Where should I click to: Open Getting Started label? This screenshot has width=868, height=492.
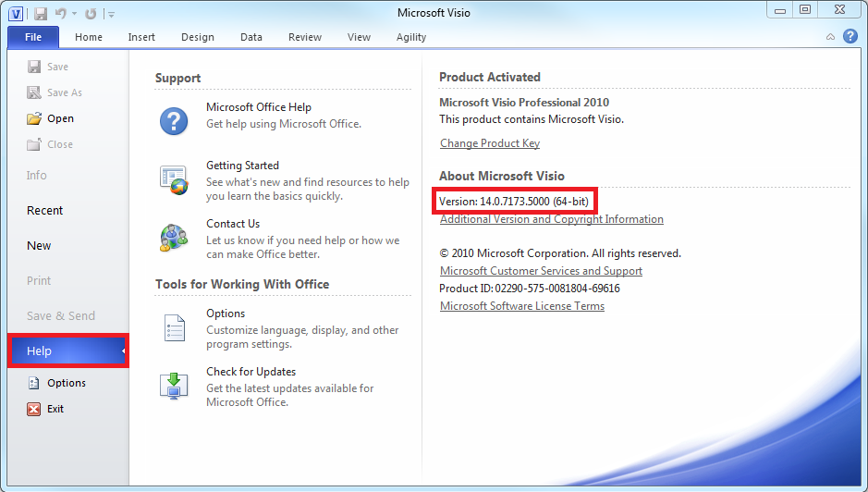point(242,166)
